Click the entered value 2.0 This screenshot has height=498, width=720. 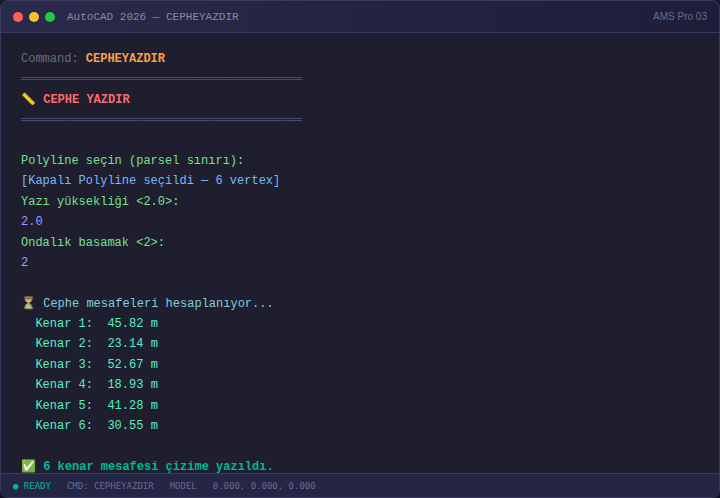pyautogui.click(x=32, y=221)
